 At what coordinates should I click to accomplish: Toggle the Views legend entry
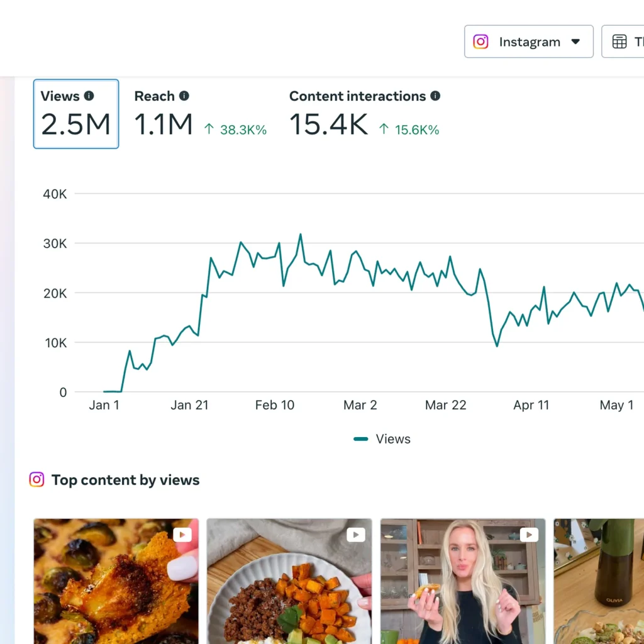tap(382, 439)
